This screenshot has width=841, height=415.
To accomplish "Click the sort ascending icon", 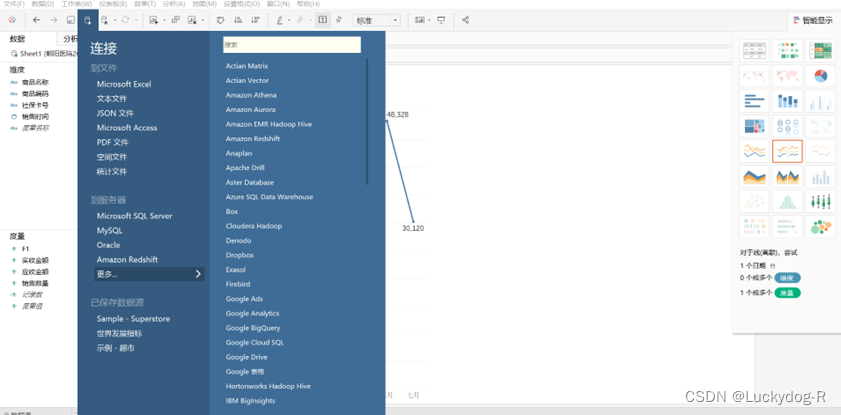I will click(238, 20).
